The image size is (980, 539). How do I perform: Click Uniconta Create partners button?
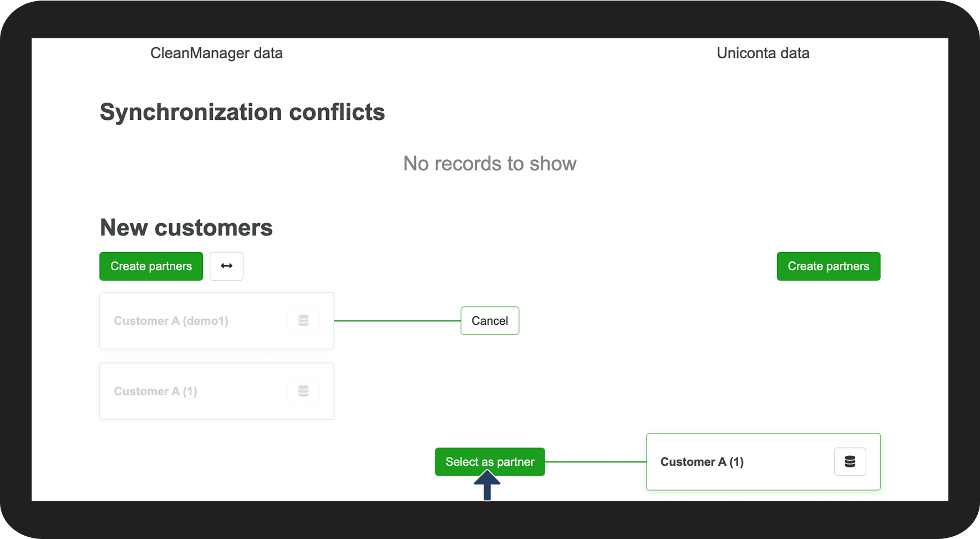[829, 266]
